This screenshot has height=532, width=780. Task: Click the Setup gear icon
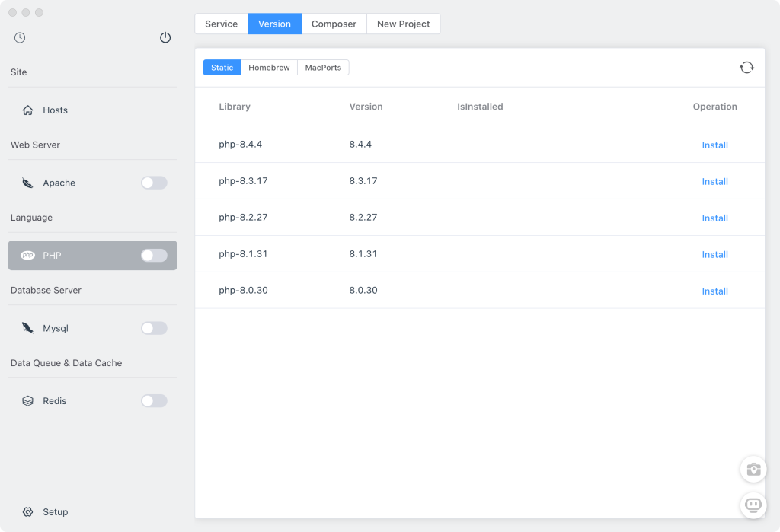click(x=28, y=512)
